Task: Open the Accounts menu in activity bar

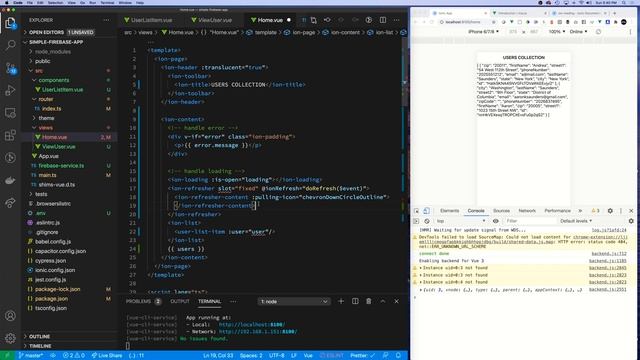Action: (10, 316)
